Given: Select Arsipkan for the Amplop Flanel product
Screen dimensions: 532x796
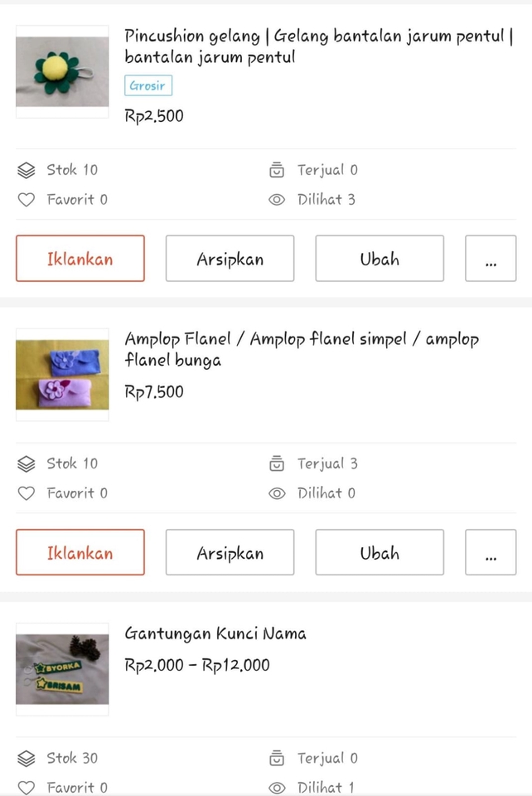Looking at the screenshot, I should [230, 552].
